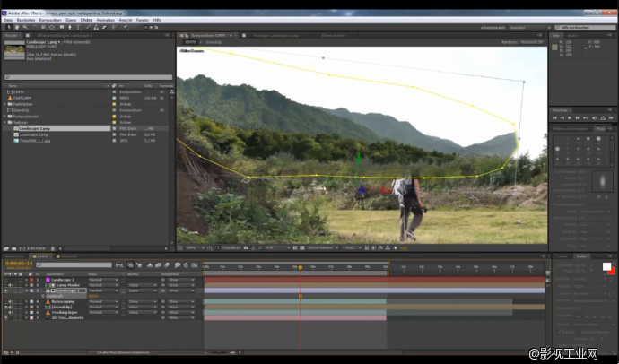
Task: Select the Rotation tool
Action: click(35, 27)
